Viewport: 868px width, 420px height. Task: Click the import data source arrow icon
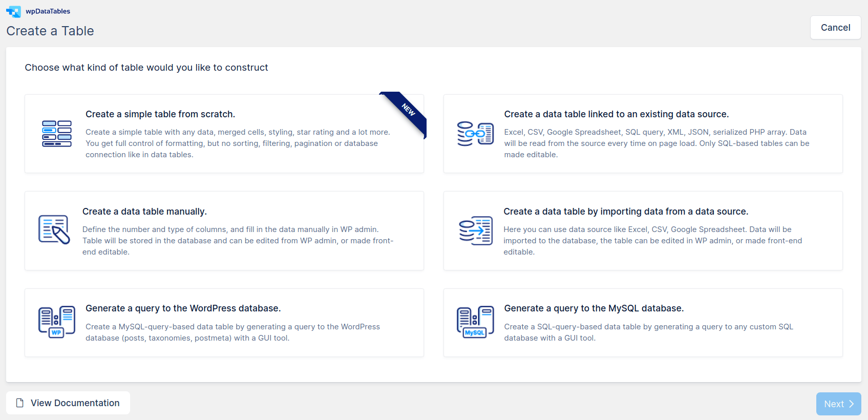476,230
